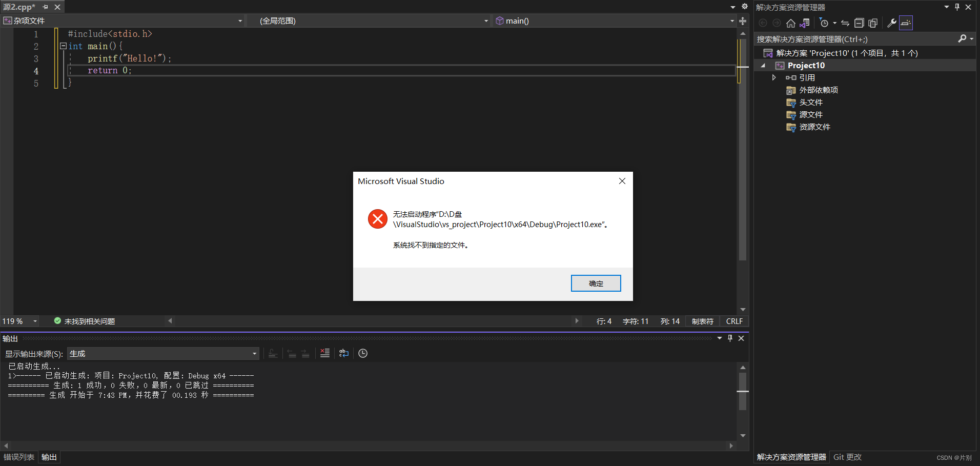980x466 pixels.
Task: Click timestamp clock icon in output toolbar
Action: point(363,353)
